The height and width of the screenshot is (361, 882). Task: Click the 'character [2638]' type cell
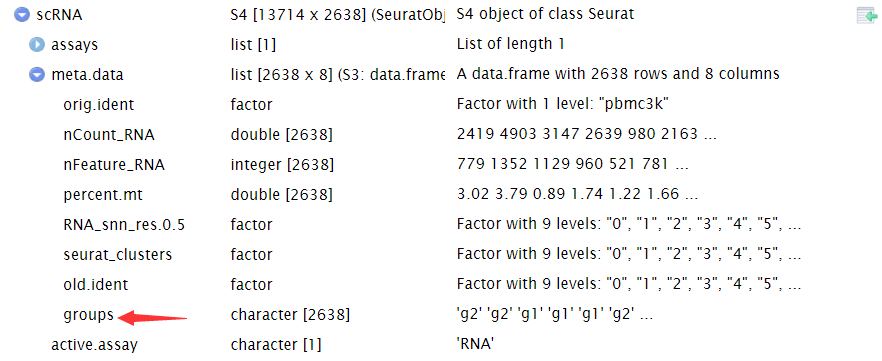point(290,315)
